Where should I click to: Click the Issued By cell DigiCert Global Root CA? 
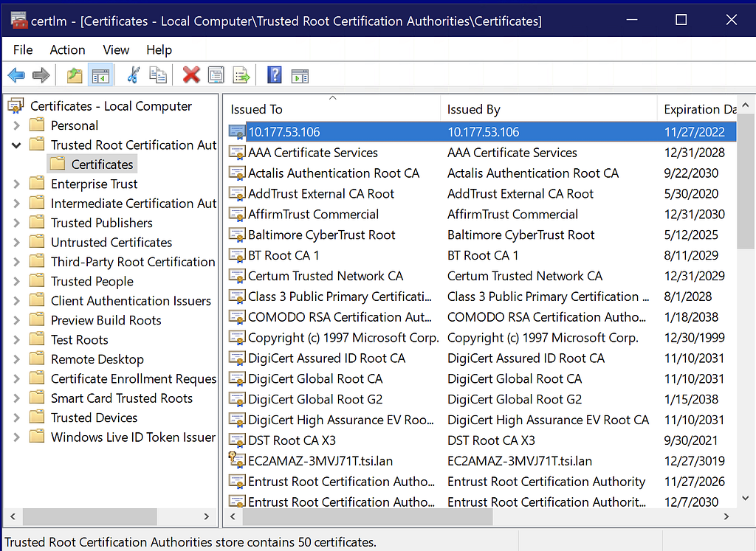click(515, 379)
